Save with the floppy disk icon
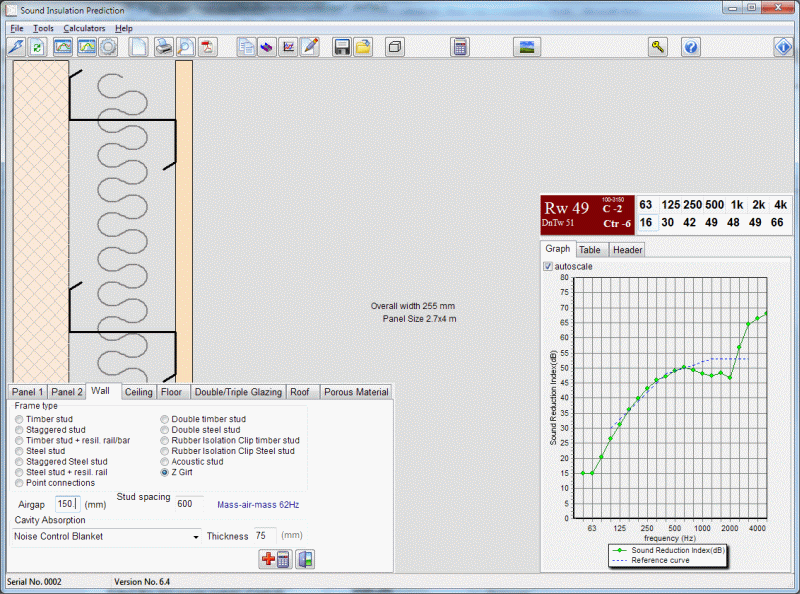 [x=341, y=47]
